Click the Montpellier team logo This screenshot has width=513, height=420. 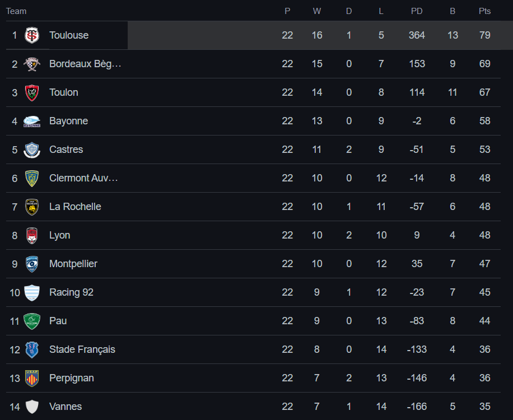(x=32, y=264)
